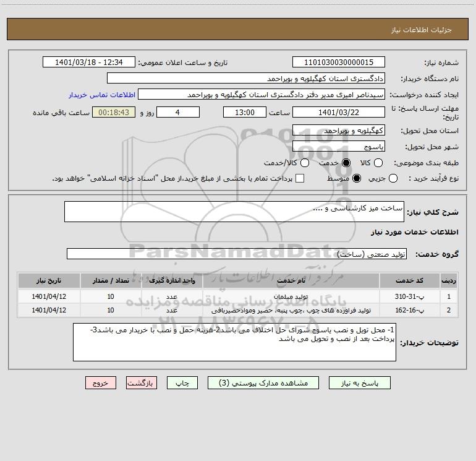Select the کالا/خدمت radio button

[305, 163]
